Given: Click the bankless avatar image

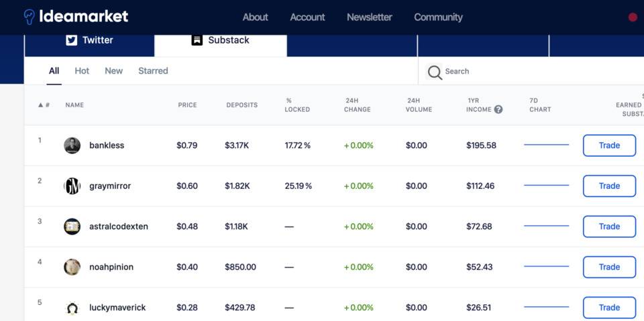Looking at the screenshot, I should 72,145.
